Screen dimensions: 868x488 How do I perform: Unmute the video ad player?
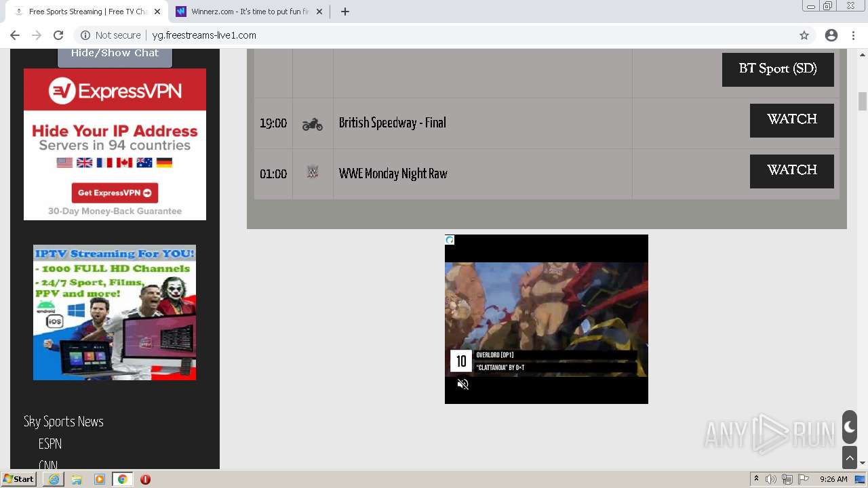point(463,384)
